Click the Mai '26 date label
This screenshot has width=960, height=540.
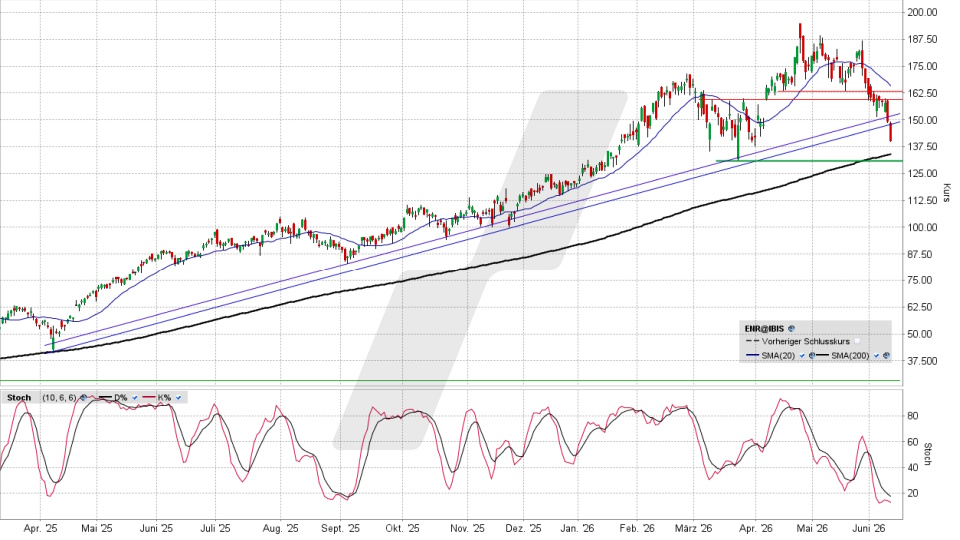tap(812, 528)
